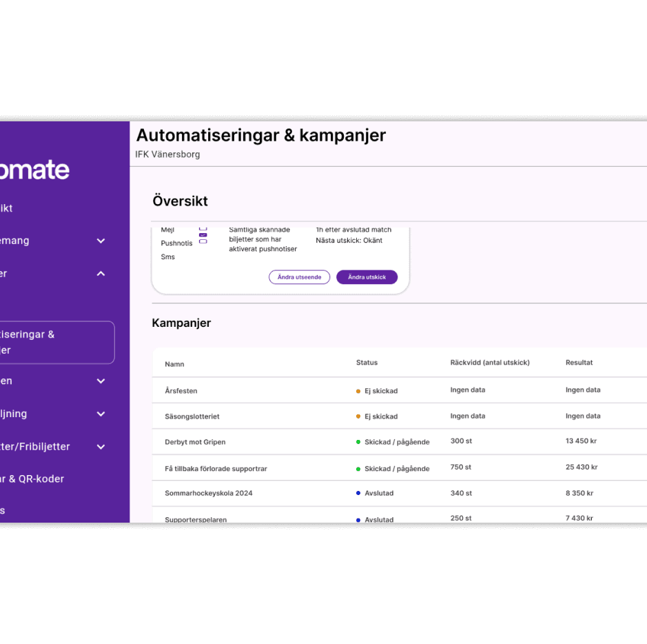
Task: Click the 'Räckvidd (antal utskick)' column header
Action: [490, 363]
